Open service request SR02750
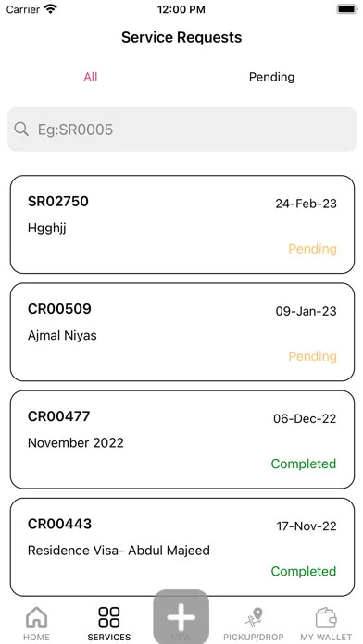This screenshot has width=363, height=644. (x=182, y=224)
